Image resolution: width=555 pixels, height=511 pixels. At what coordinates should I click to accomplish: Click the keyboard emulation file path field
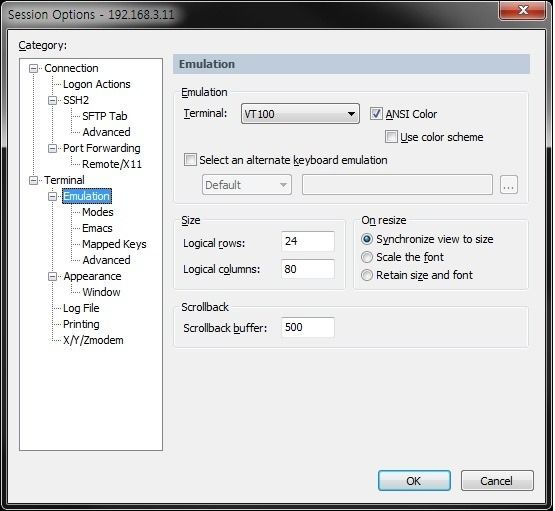[x=397, y=185]
